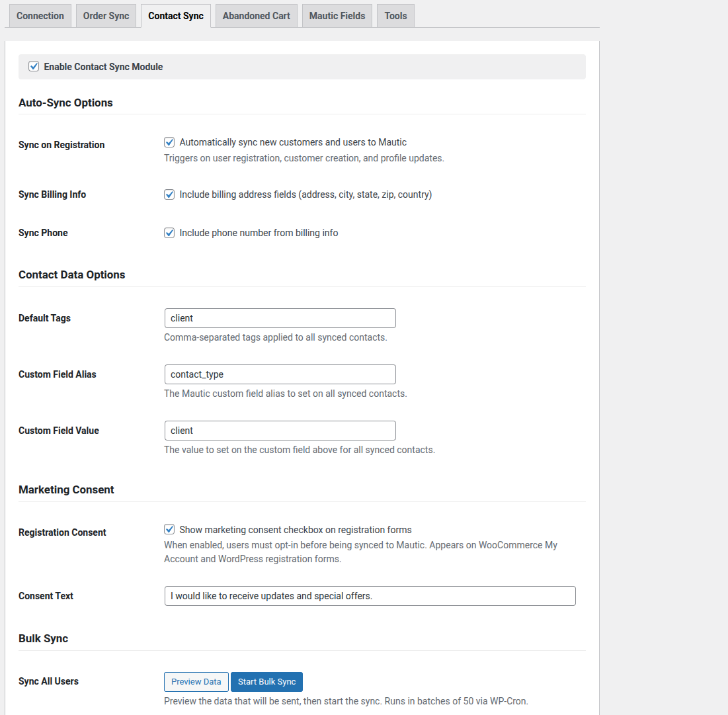728x715 pixels.
Task: Switch to the Order Sync tab
Action: [106, 16]
